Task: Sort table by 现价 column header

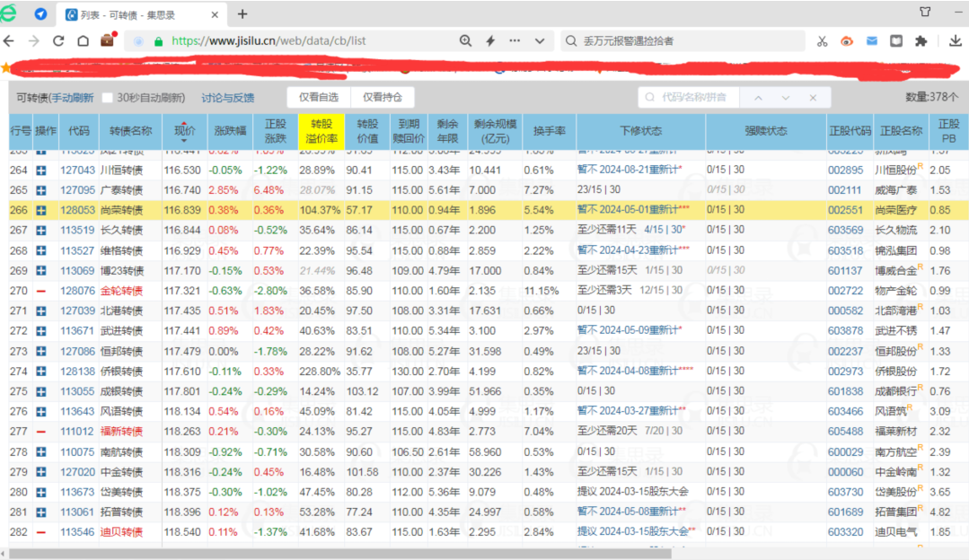Action: click(185, 131)
